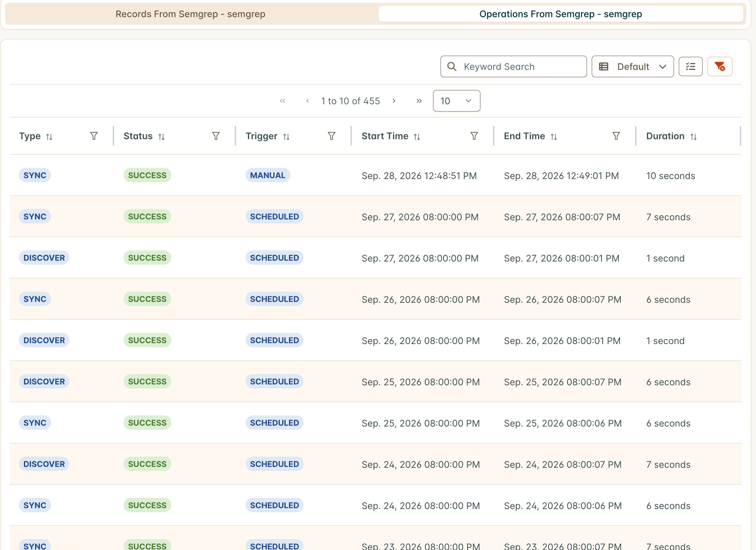Sort by Start Time arrows
756x550 pixels.
[x=417, y=137]
